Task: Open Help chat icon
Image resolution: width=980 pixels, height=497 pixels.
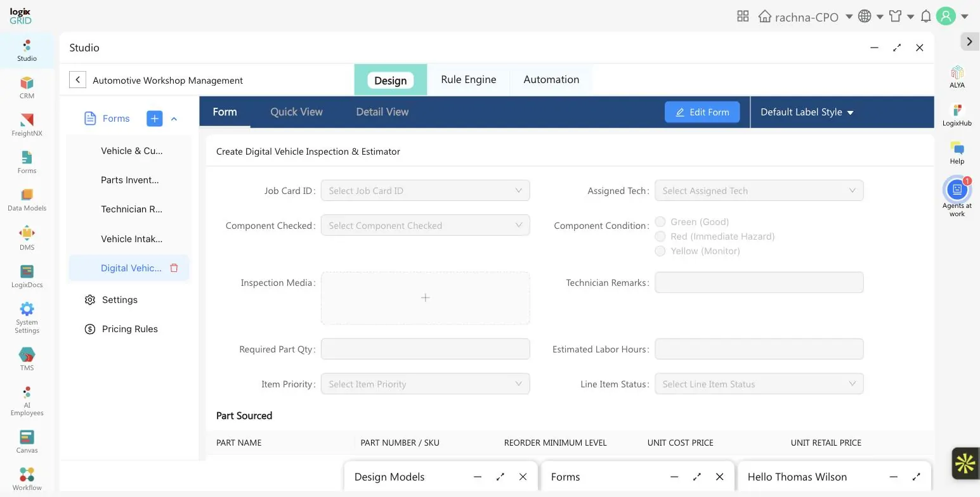Action: coord(957,149)
